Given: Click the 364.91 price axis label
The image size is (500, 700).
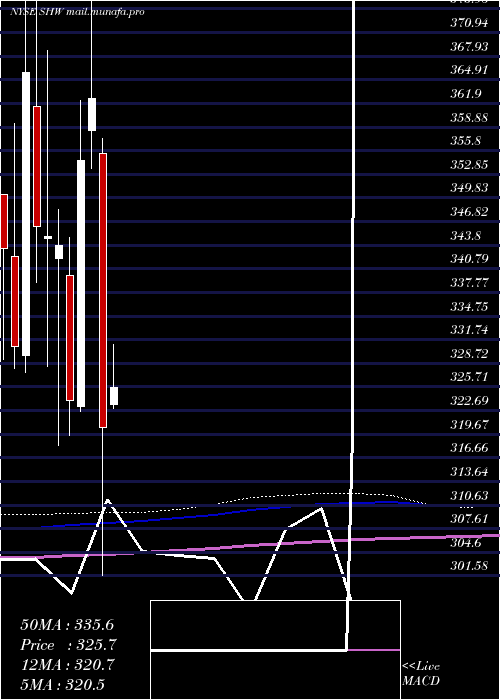Looking at the screenshot, I should (x=469, y=70).
